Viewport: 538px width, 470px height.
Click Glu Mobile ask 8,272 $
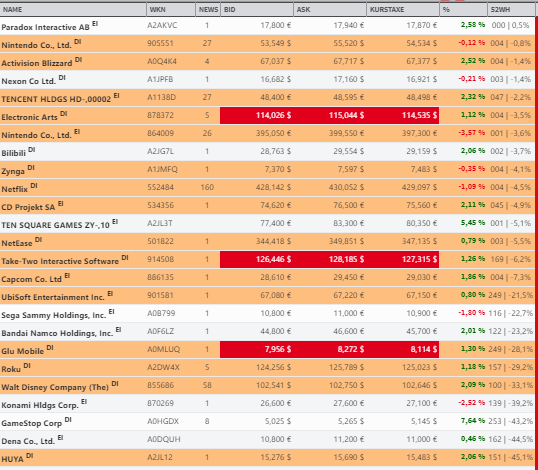tap(351, 349)
